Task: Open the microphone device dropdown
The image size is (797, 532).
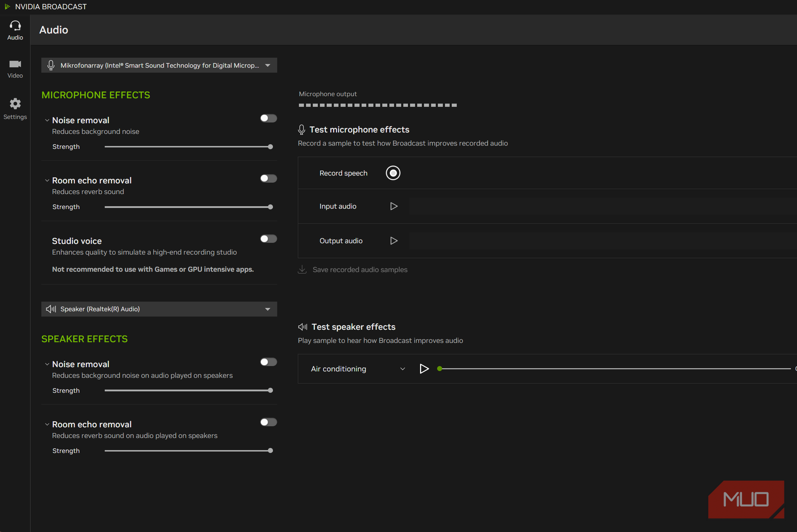Action: tap(159, 65)
